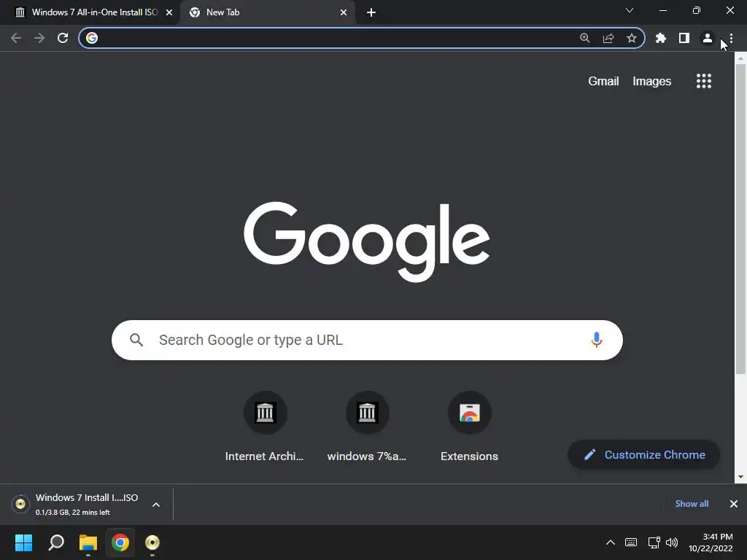Viewport: 747px width, 560px height.
Task: Open the Windows Start menu
Action: tap(23, 542)
